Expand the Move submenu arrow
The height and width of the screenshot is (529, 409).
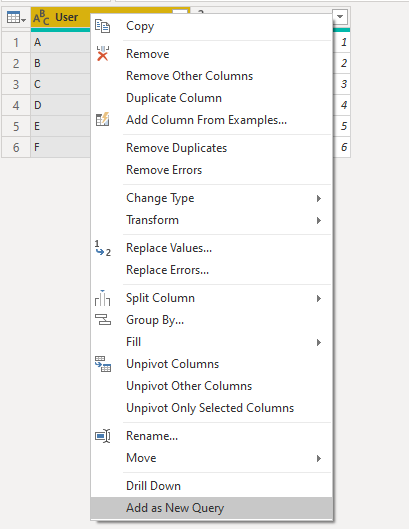319,458
